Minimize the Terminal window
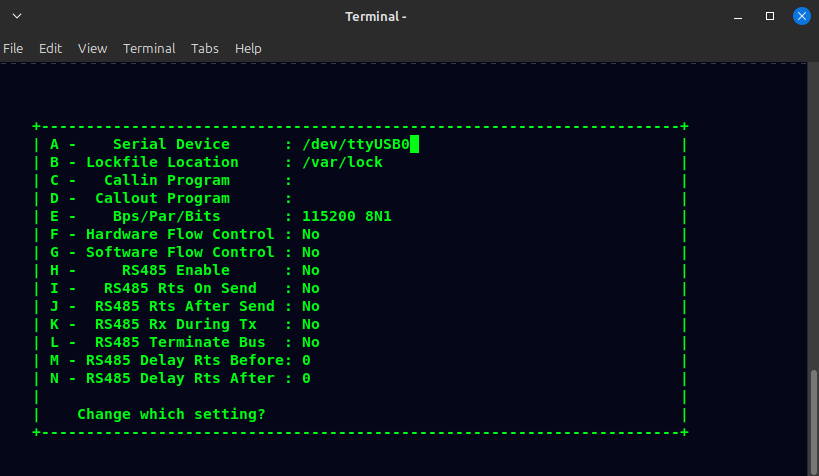Viewport: 819px width, 476px height. [741, 16]
